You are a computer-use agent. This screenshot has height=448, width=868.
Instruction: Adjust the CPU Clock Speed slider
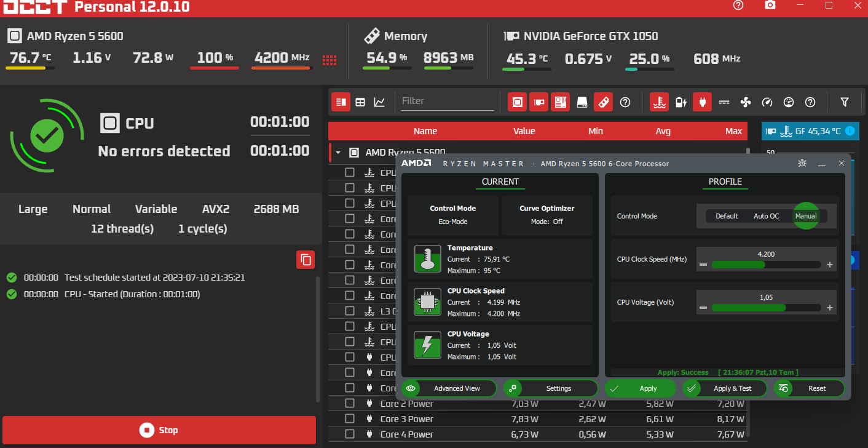point(766,265)
